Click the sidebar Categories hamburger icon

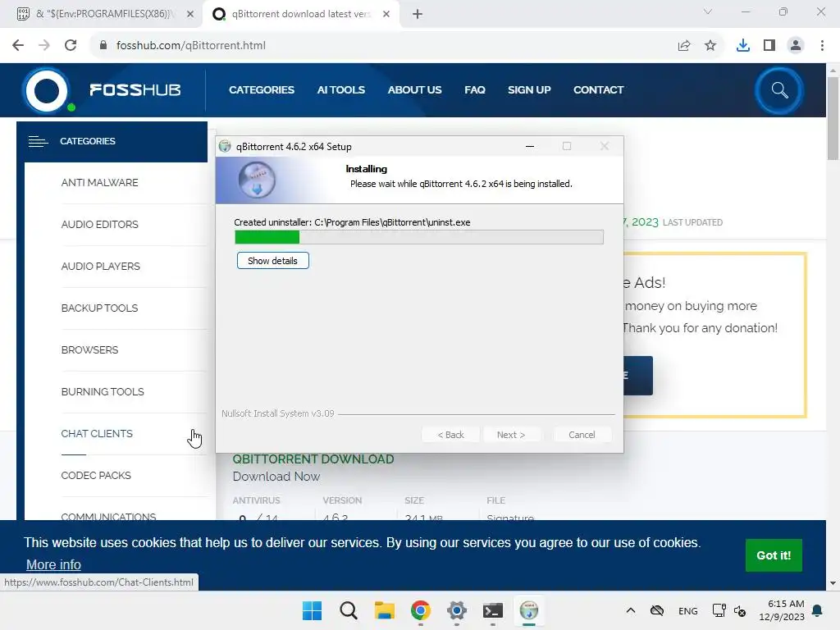tap(38, 141)
